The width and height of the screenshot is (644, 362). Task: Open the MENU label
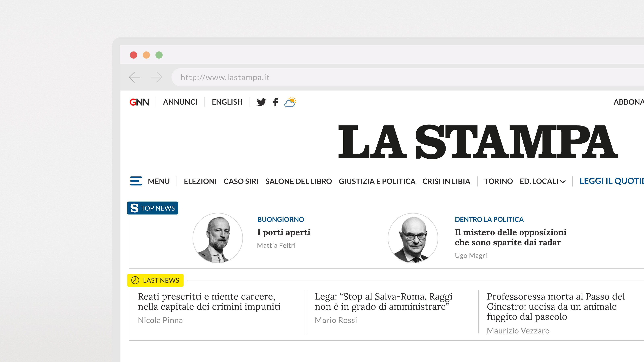(x=159, y=181)
